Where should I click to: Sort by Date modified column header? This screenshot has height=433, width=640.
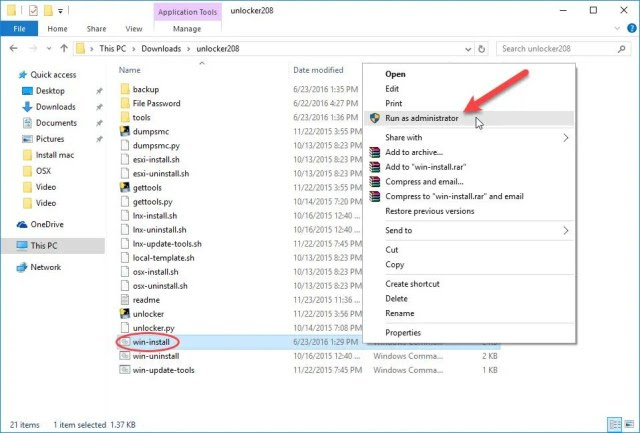coord(318,70)
